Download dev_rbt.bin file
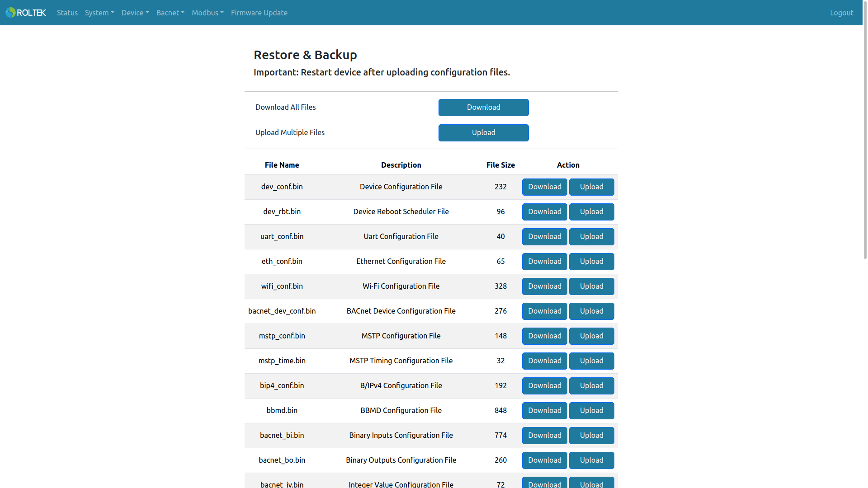868x488 pixels. [x=544, y=212]
